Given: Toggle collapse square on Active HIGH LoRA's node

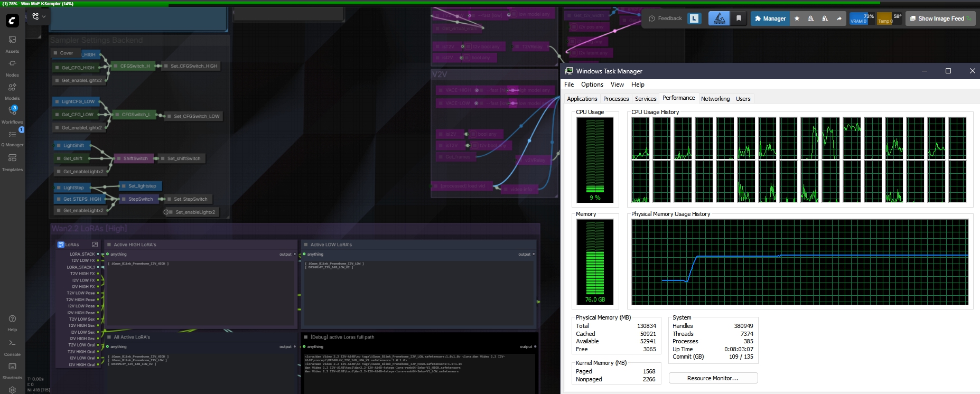Looking at the screenshot, I should point(109,245).
